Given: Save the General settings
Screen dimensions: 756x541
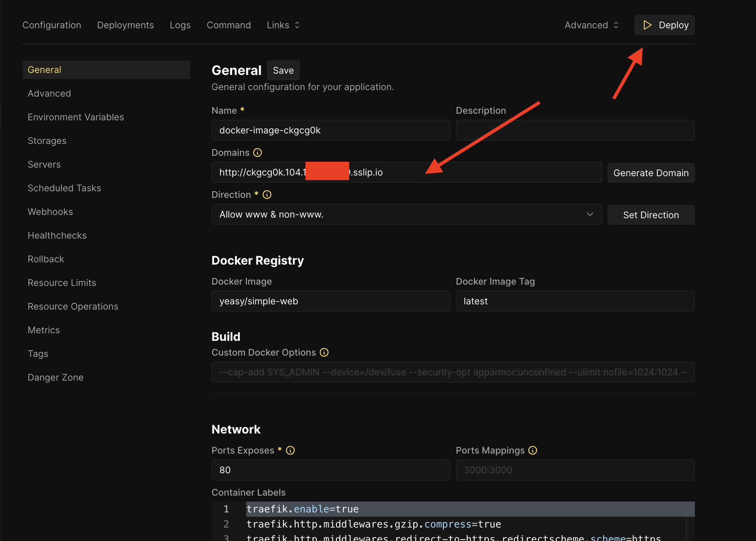Looking at the screenshot, I should point(283,70).
